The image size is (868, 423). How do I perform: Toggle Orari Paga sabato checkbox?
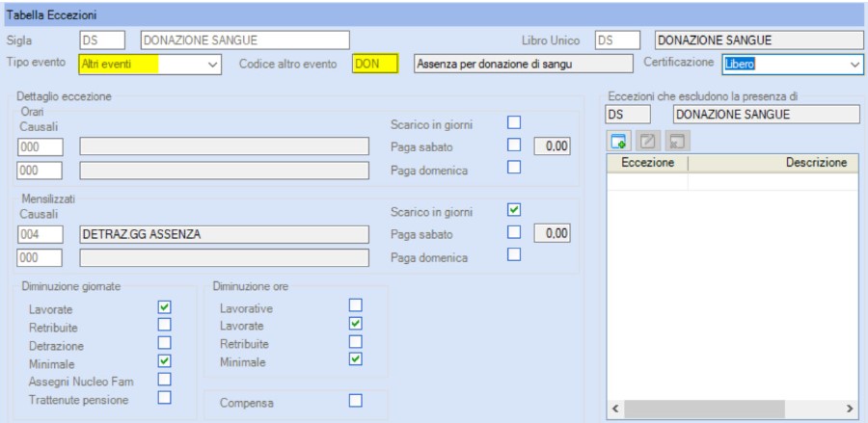(514, 145)
